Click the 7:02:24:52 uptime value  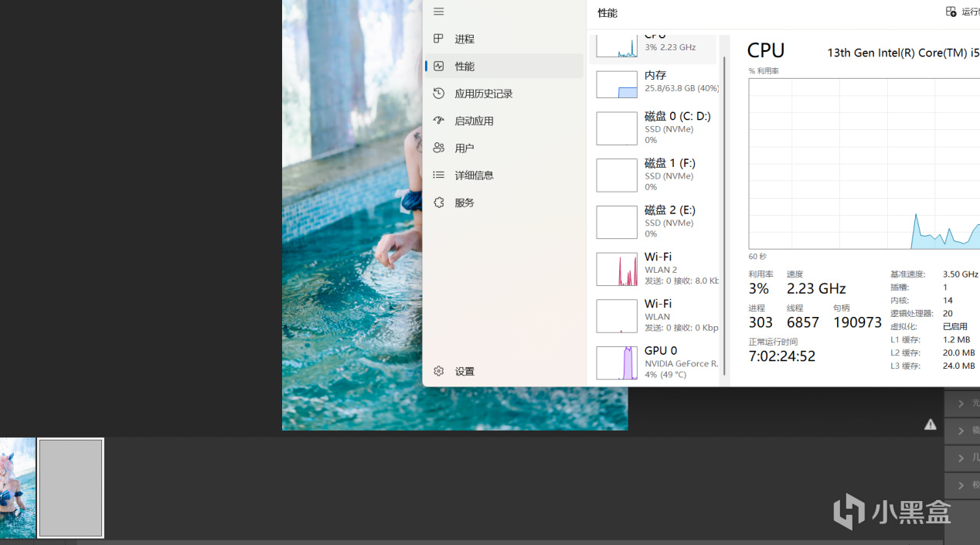pos(781,356)
